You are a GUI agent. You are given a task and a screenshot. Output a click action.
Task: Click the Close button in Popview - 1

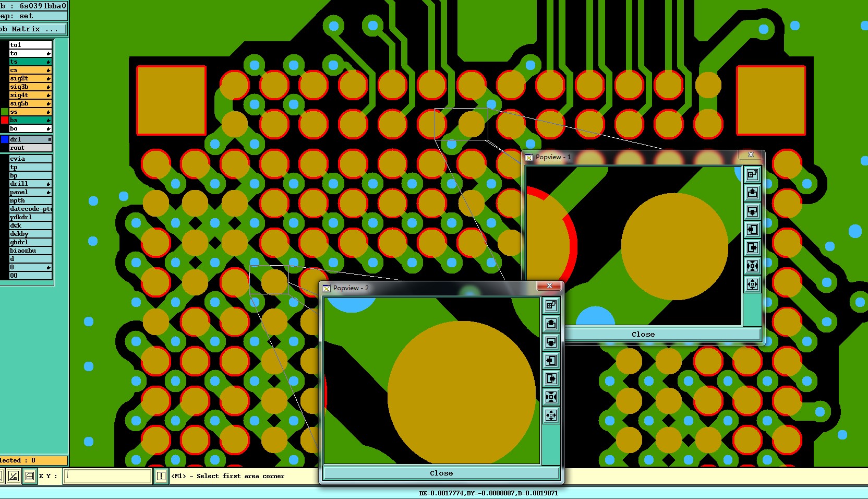coord(643,335)
